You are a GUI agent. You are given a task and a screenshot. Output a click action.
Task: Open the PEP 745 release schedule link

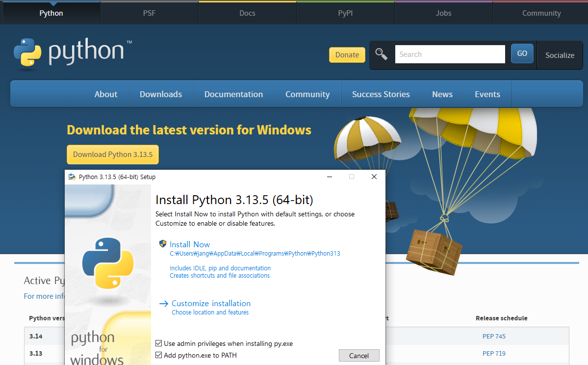[494, 336]
